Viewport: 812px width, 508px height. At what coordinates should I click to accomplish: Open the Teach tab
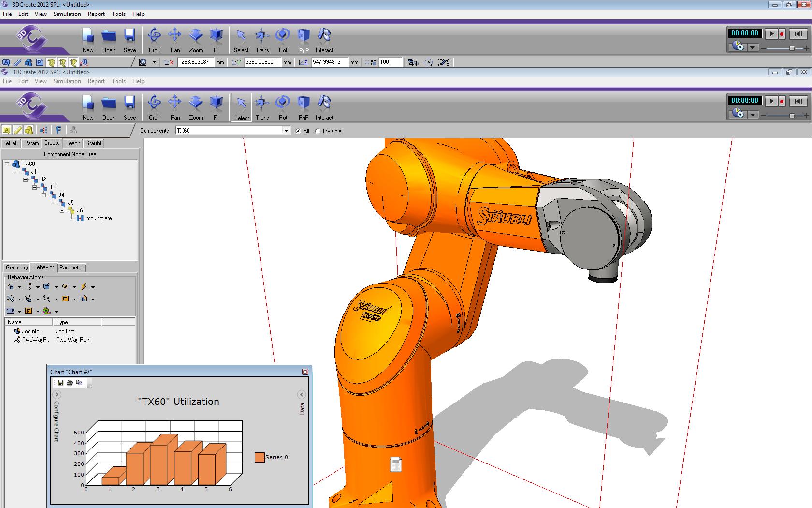pos(73,143)
